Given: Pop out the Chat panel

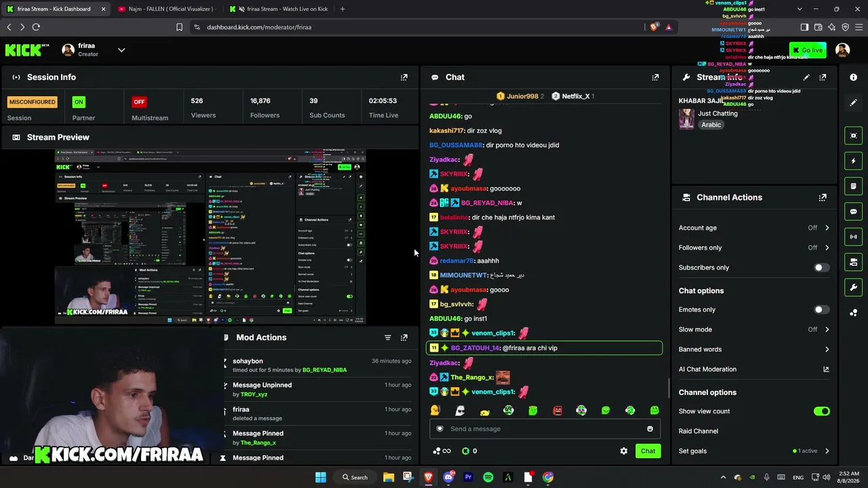Looking at the screenshot, I should (655, 77).
